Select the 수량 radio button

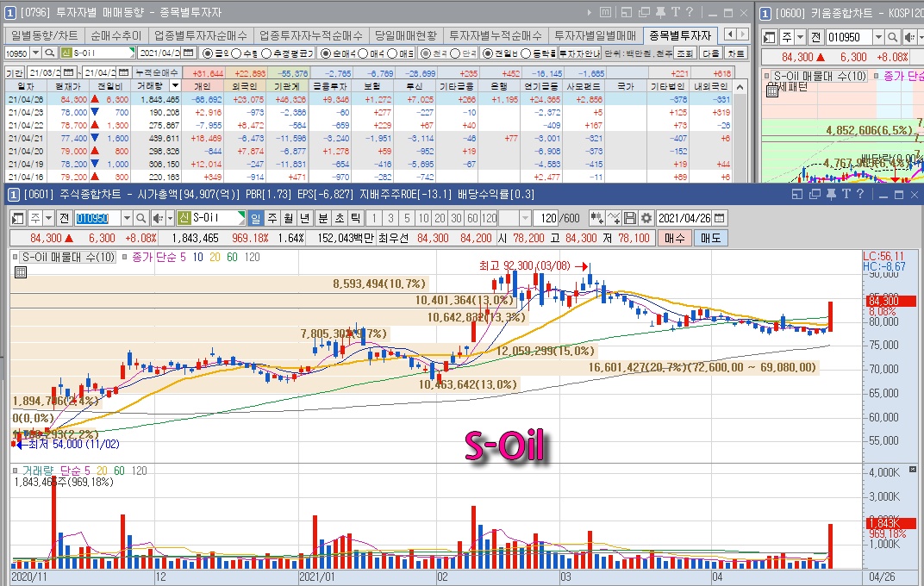click(x=236, y=53)
